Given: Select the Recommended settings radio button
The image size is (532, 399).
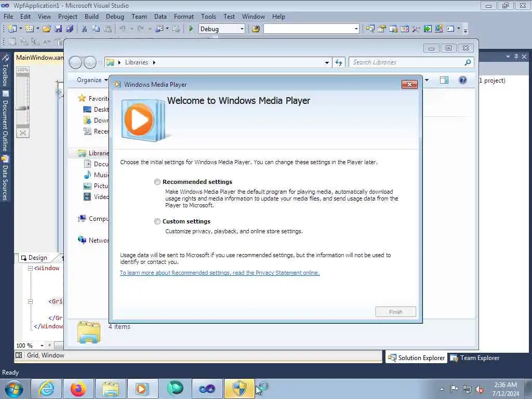Looking at the screenshot, I should pyautogui.click(x=157, y=182).
